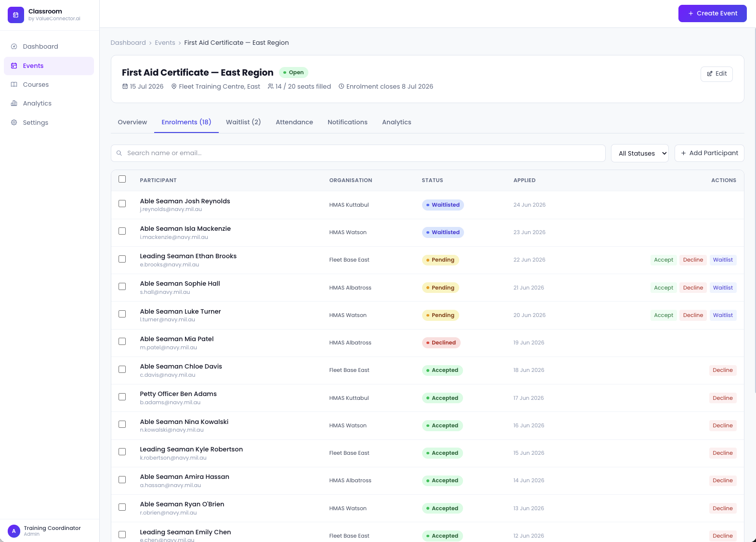Click the location pin icon beside Fleet Training Centre
756x542 pixels.
[x=174, y=87]
